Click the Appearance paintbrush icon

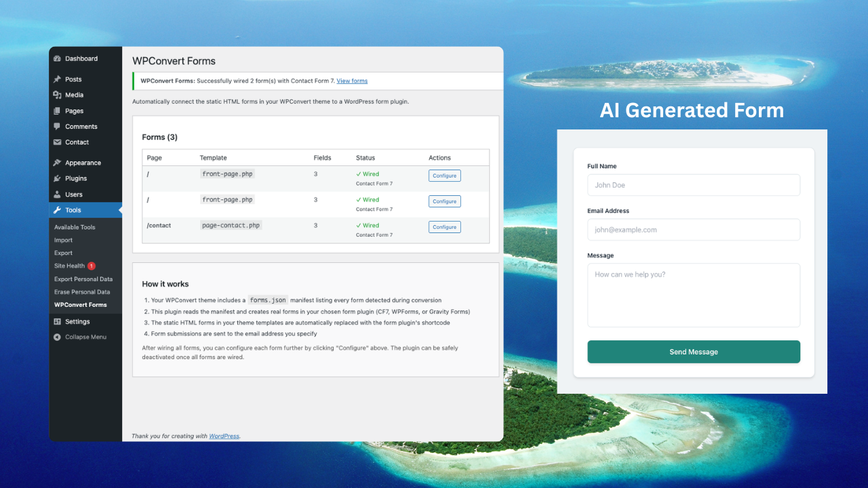pyautogui.click(x=58, y=163)
